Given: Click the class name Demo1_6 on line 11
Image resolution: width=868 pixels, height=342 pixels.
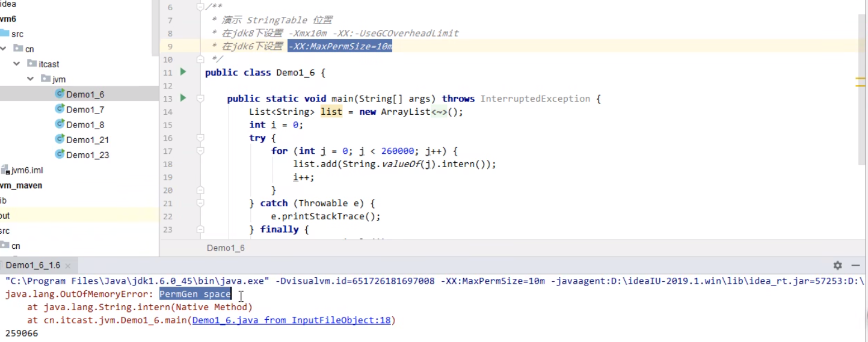Looking at the screenshot, I should pos(295,73).
